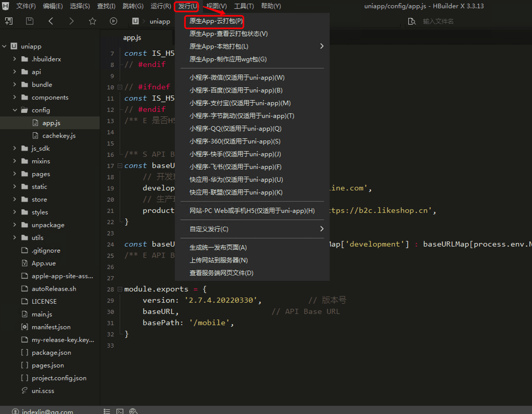Select app.js in the file tree
The image size is (532, 414).
click(x=50, y=123)
